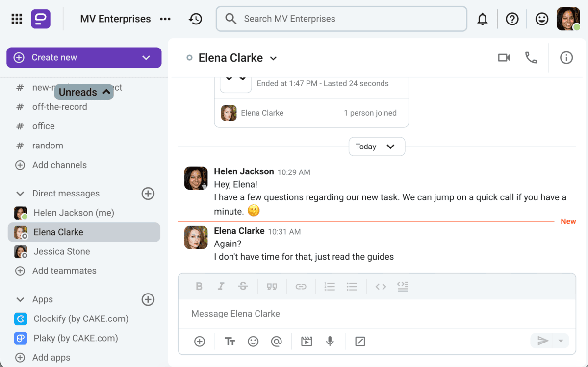588x367 pixels.
Task: Open the history clock icon
Action: (195, 19)
